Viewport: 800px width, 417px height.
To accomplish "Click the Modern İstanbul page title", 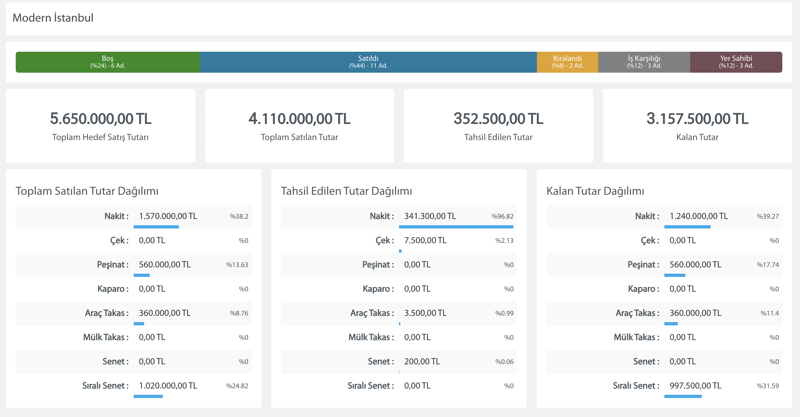I will pos(53,18).
